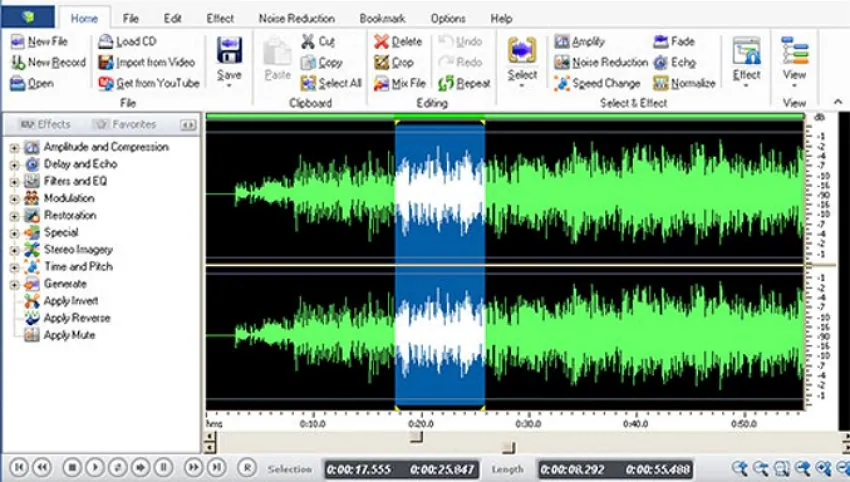The width and height of the screenshot is (850, 482).
Task: Go to start of track
Action: coord(18,467)
